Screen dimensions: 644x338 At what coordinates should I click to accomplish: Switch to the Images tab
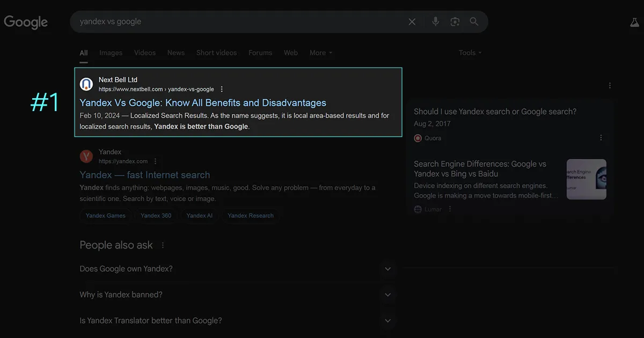point(111,53)
